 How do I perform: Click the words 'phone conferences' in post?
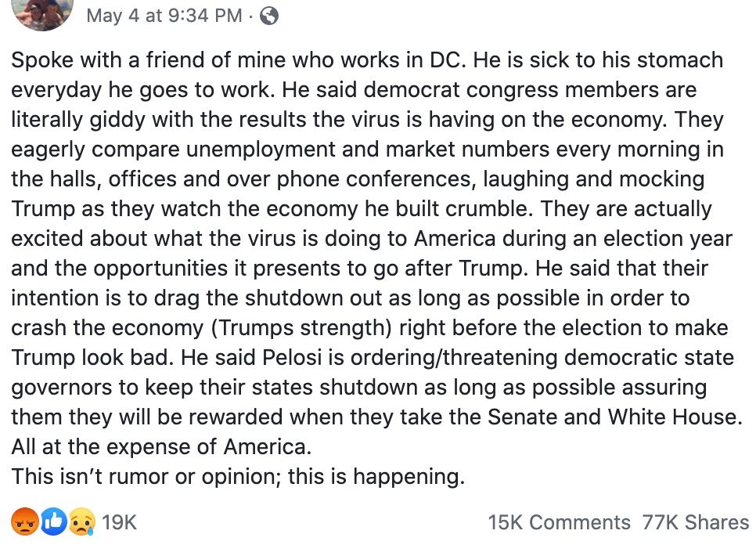click(376, 179)
